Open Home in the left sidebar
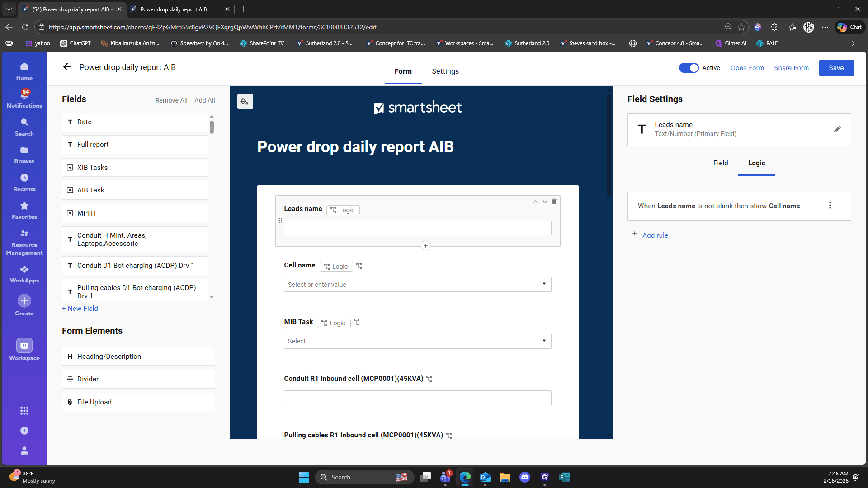Image resolution: width=868 pixels, height=488 pixels. coord(24,71)
